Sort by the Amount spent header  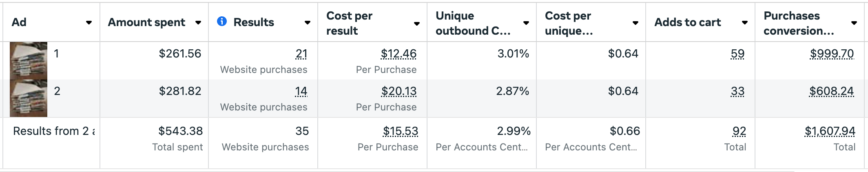click(x=146, y=22)
